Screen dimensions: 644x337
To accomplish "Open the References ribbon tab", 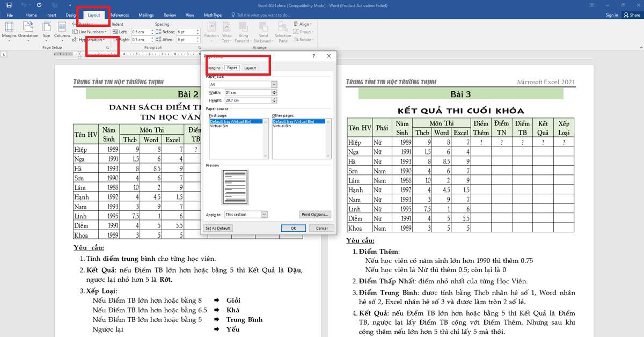I will (x=119, y=15).
